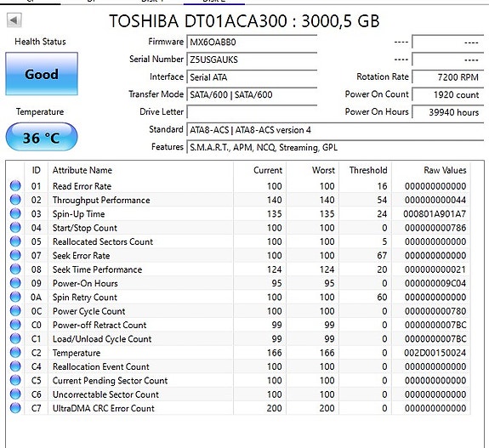The height and width of the screenshot is (448, 489).
Task: Click the Interface field Serial ATA
Action: click(252, 77)
